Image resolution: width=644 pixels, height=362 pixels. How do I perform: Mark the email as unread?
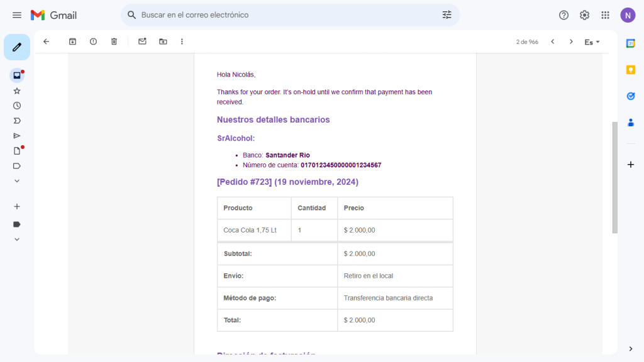coord(142,41)
